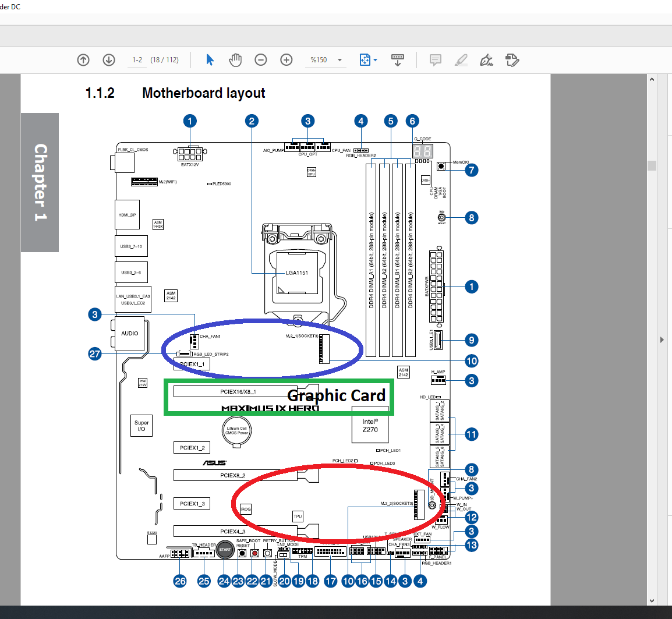Click the PCIEX8_2 slot label
The width and height of the screenshot is (672, 619).
233,475
